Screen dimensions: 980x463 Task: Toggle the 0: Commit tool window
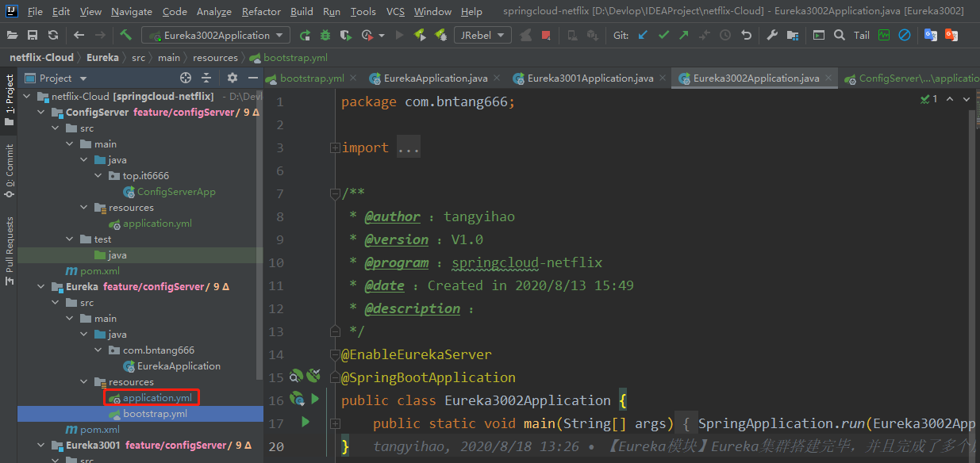coord(10,170)
